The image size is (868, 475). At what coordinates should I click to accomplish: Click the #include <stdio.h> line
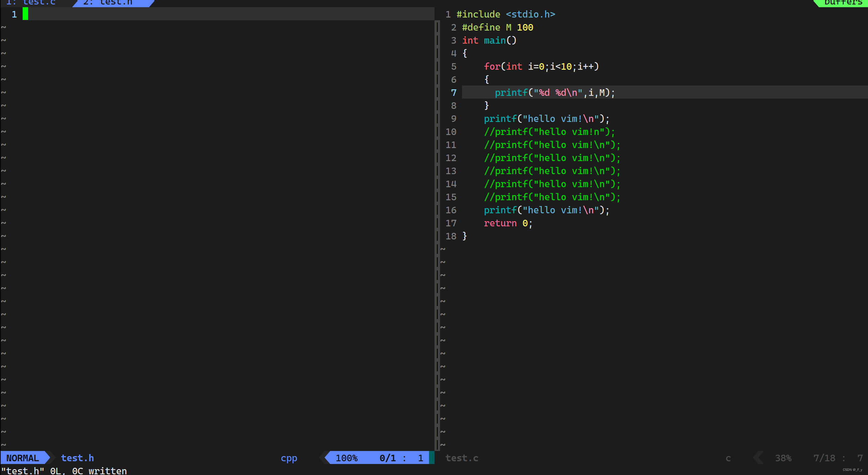pos(506,14)
